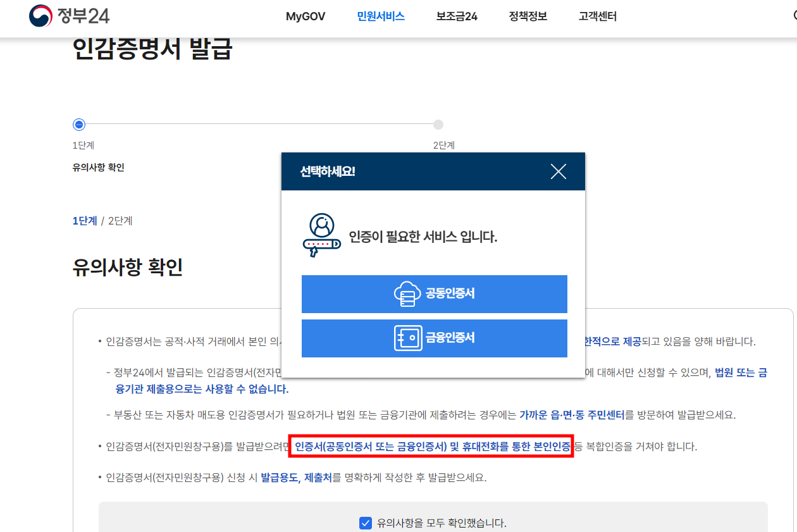Click 가까운 읍·면·동 주민센터 highlighted text
The height and width of the screenshot is (532, 797).
pos(572,416)
